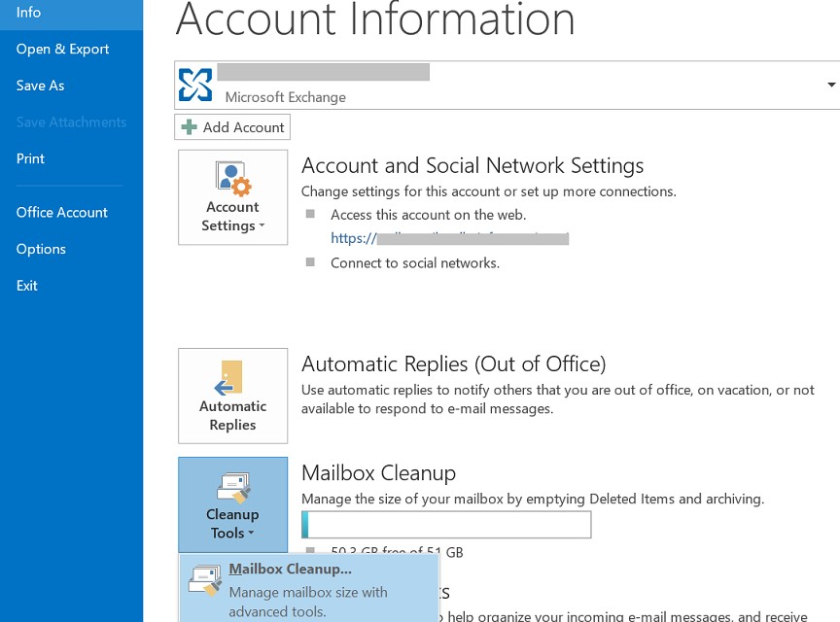
Task: Toggle the Cleanup Tools dropdown button
Action: [233, 504]
